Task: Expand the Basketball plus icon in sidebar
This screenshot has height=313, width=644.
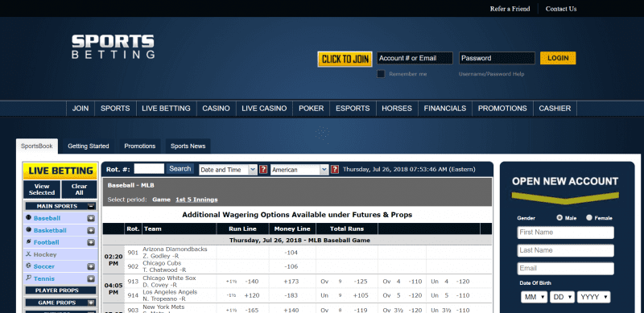Action: click(x=91, y=230)
